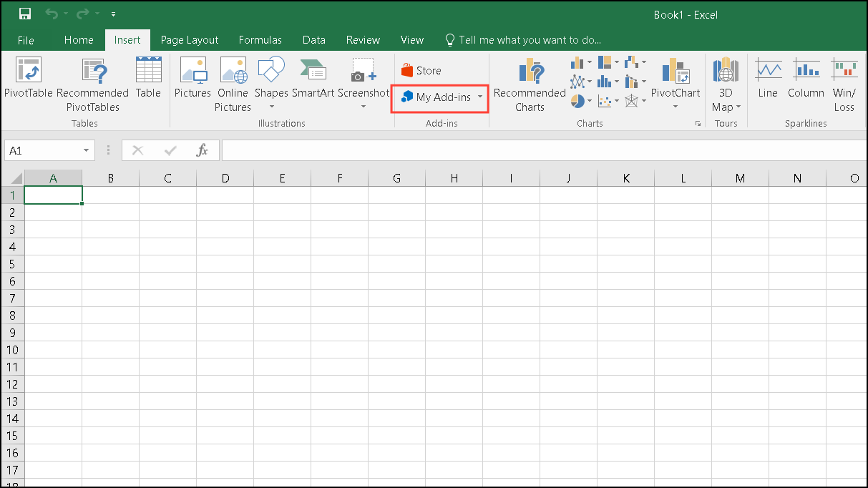This screenshot has width=868, height=488.
Task: Cancel the formula bar entry
Action: tap(137, 150)
